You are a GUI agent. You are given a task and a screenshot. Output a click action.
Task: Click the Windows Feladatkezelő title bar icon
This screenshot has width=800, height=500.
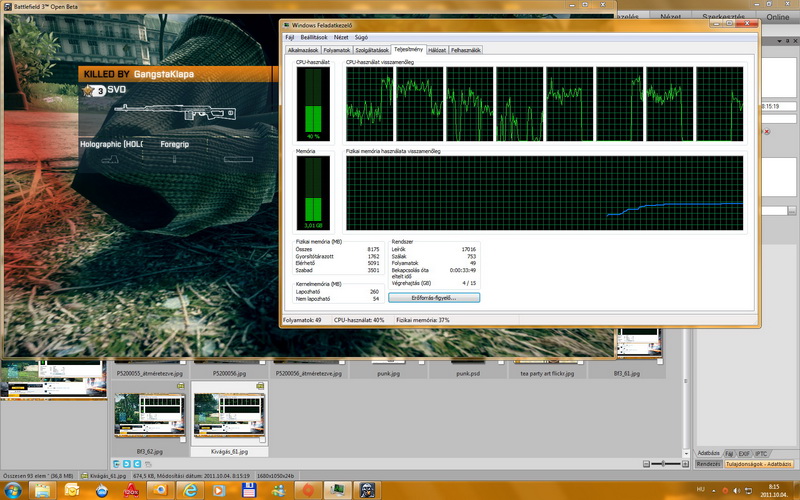click(x=287, y=25)
